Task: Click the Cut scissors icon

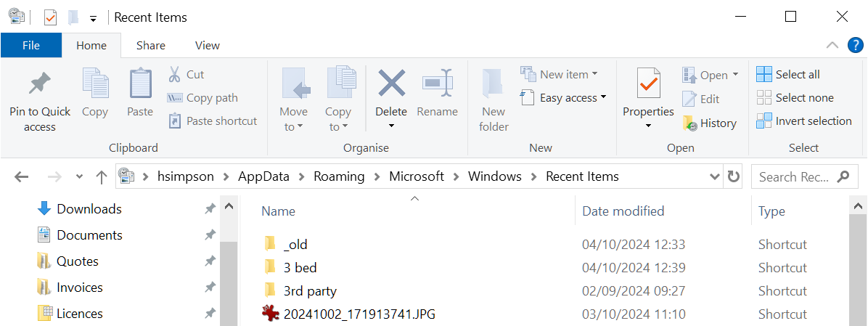Action: (174, 74)
